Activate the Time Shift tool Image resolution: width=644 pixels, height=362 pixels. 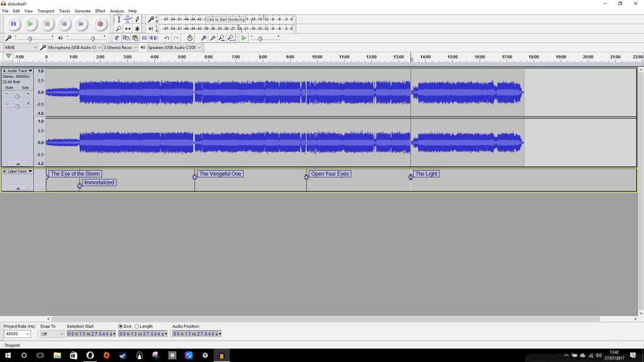(x=128, y=30)
